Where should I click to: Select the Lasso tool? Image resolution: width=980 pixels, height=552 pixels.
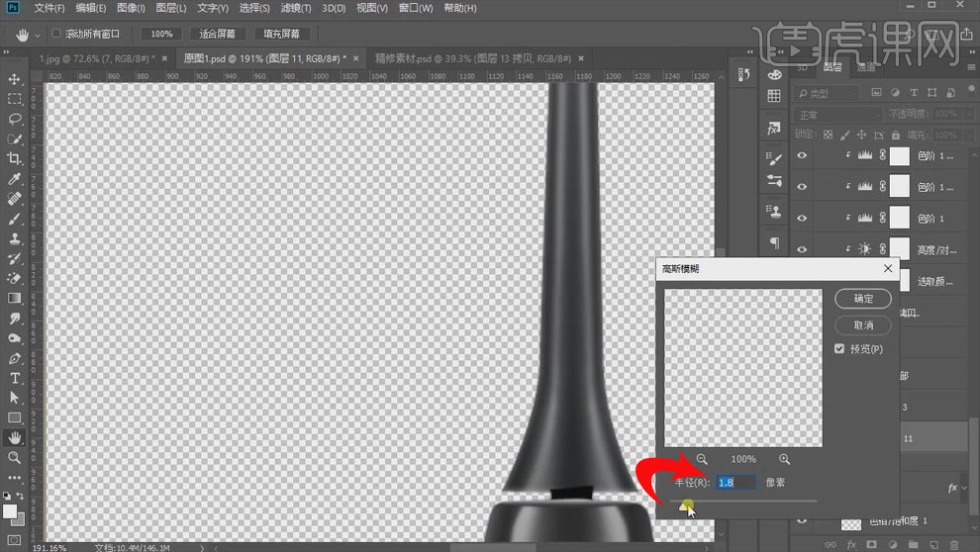coord(15,120)
